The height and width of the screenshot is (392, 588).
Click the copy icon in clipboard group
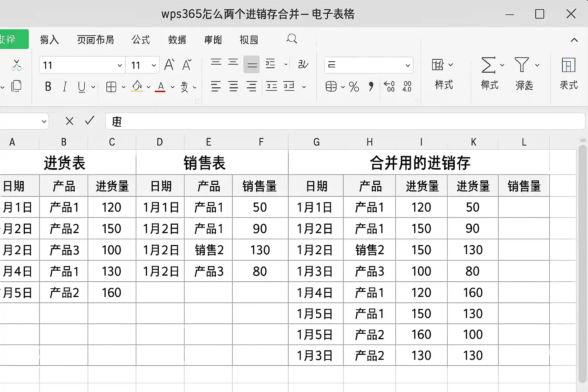coord(16,86)
